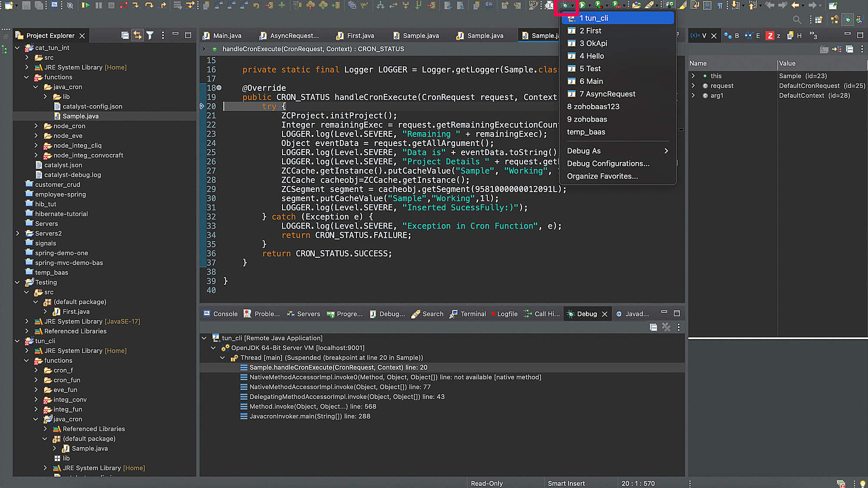Select the 'Debug Configurations...' menu item
The width and height of the screenshot is (868, 488).
[609, 163]
